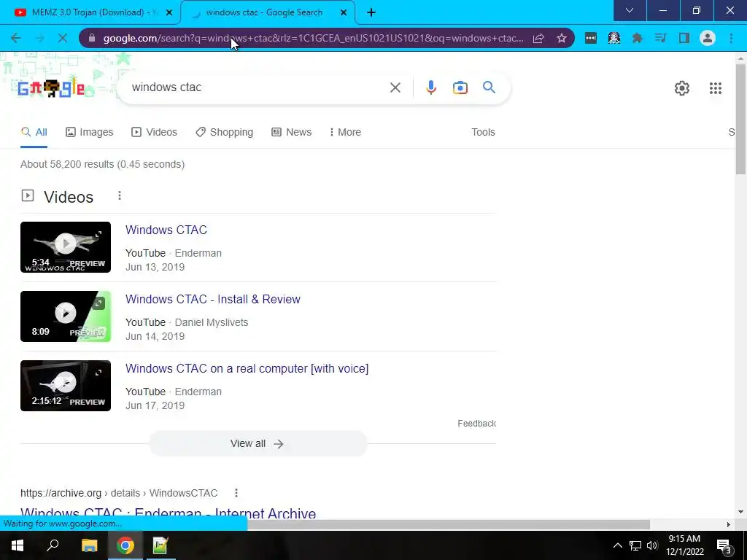Close the windows ctac Google Search tab
Screen dimensions: 747x560
[344, 12]
